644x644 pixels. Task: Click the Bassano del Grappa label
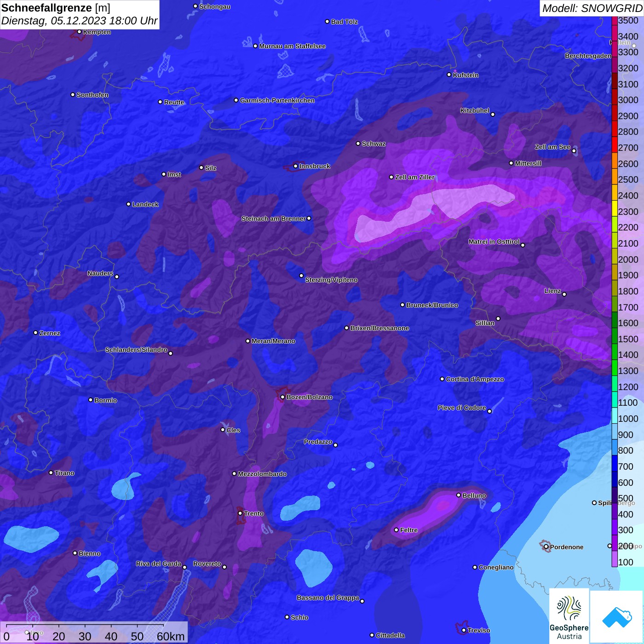pos(328,598)
